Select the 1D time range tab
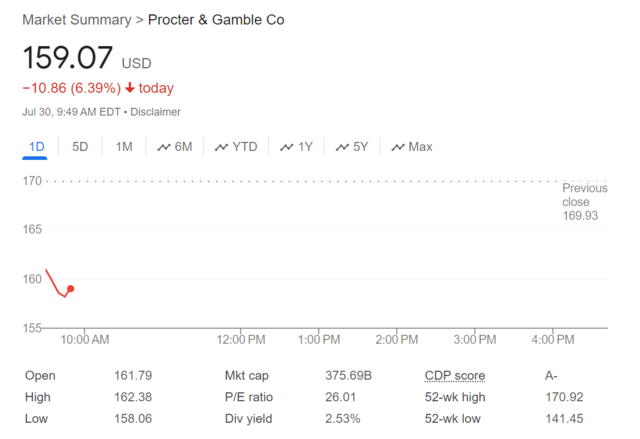 coord(36,147)
